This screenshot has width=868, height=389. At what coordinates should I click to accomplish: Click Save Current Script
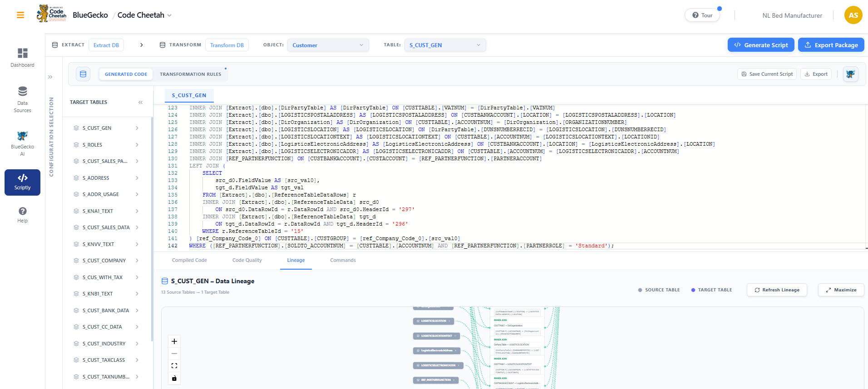pos(767,74)
